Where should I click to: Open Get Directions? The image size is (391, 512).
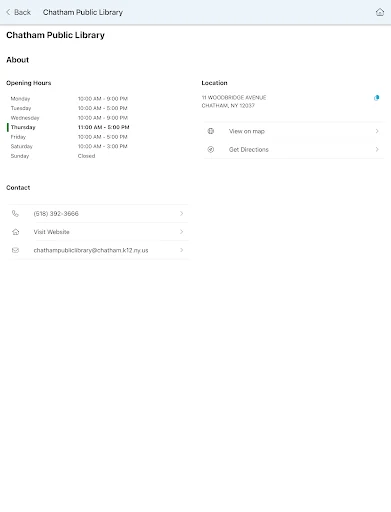coord(294,149)
